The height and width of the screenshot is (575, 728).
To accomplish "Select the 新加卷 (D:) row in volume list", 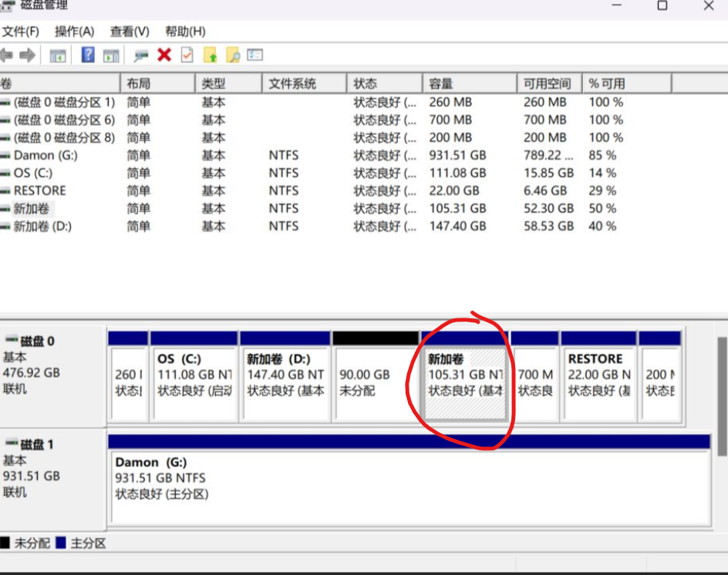I will point(335,226).
